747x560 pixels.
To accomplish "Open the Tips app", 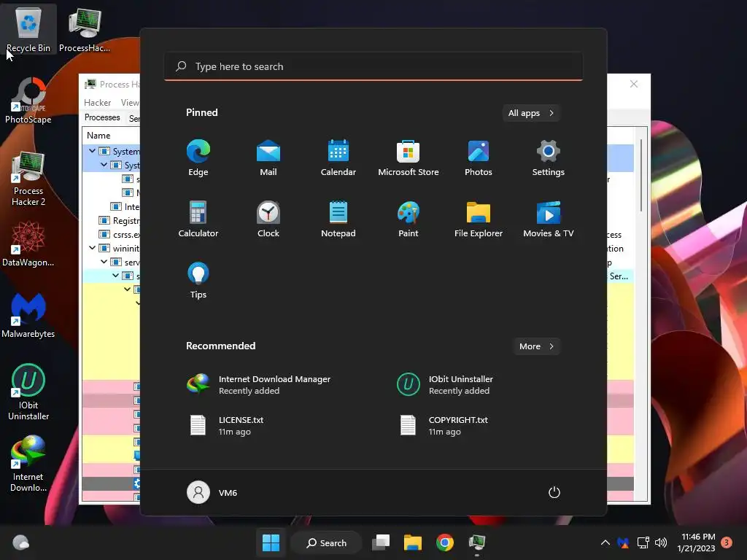I will [198, 281].
